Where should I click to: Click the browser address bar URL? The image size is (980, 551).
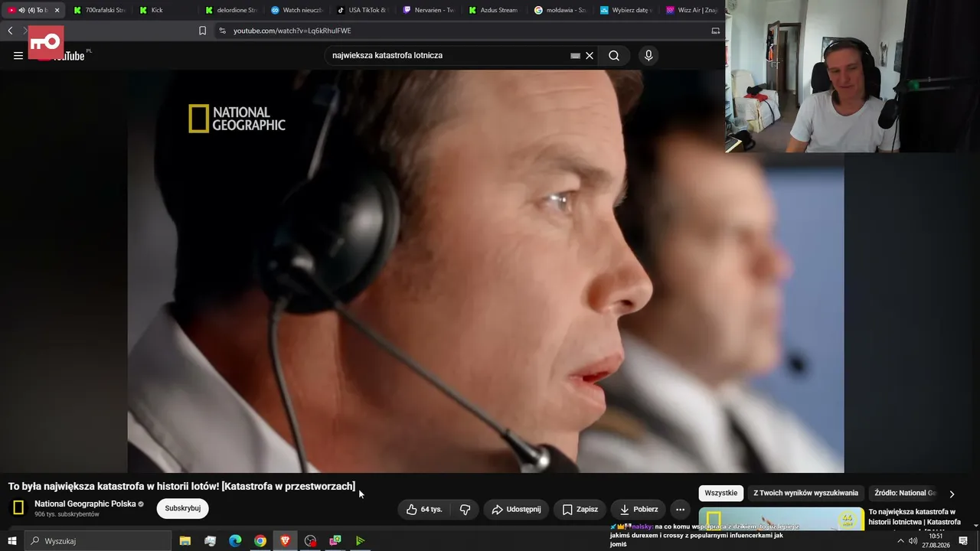coord(292,31)
